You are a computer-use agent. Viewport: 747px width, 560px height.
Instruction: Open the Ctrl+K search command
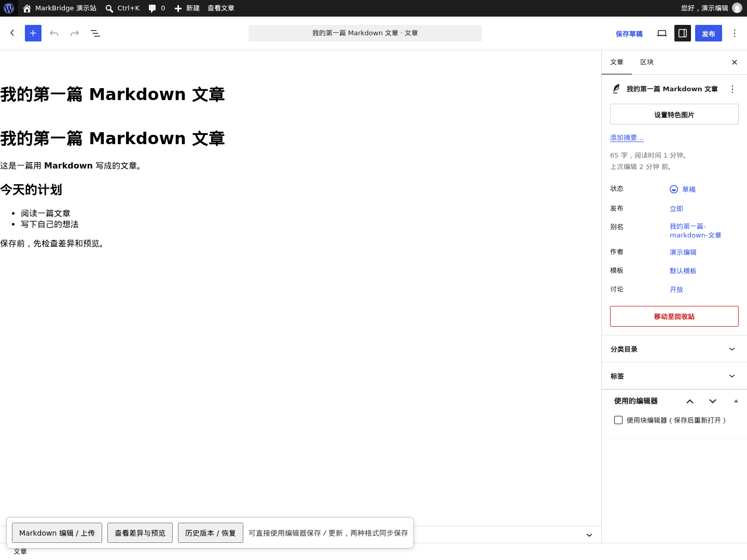[122, 8]
